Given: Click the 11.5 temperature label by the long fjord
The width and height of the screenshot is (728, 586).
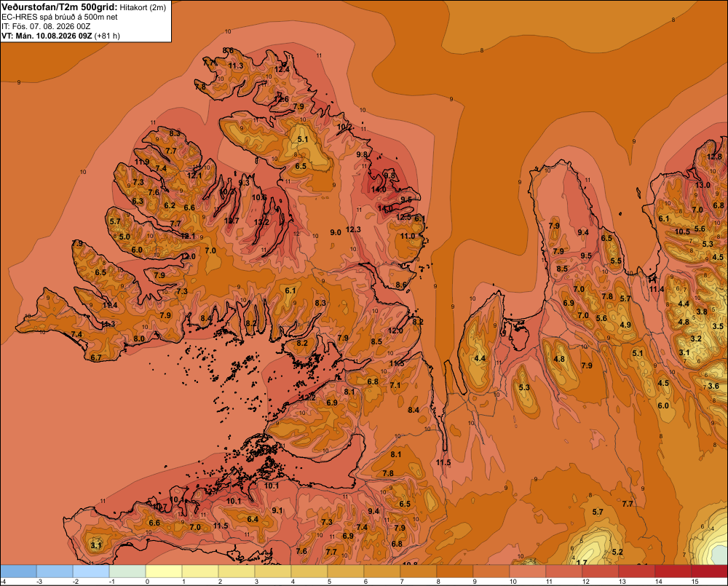Looking at the screenshot, I should [x=443, y=462].
